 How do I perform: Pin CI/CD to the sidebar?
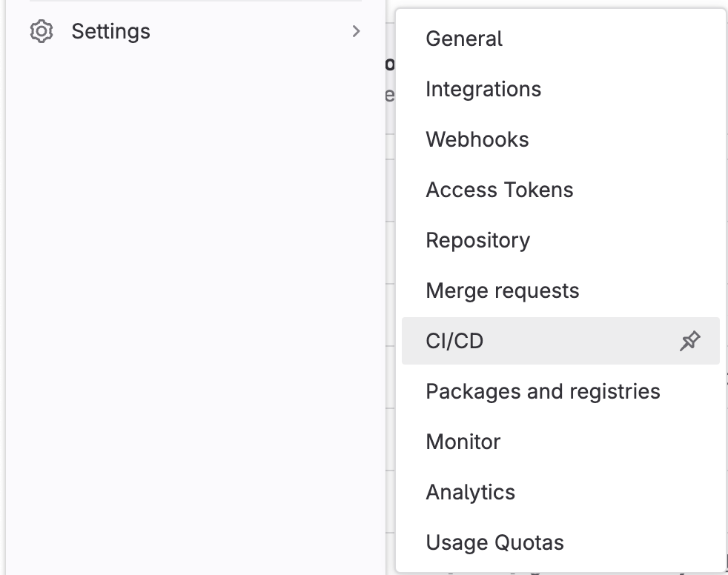[689, 341]
